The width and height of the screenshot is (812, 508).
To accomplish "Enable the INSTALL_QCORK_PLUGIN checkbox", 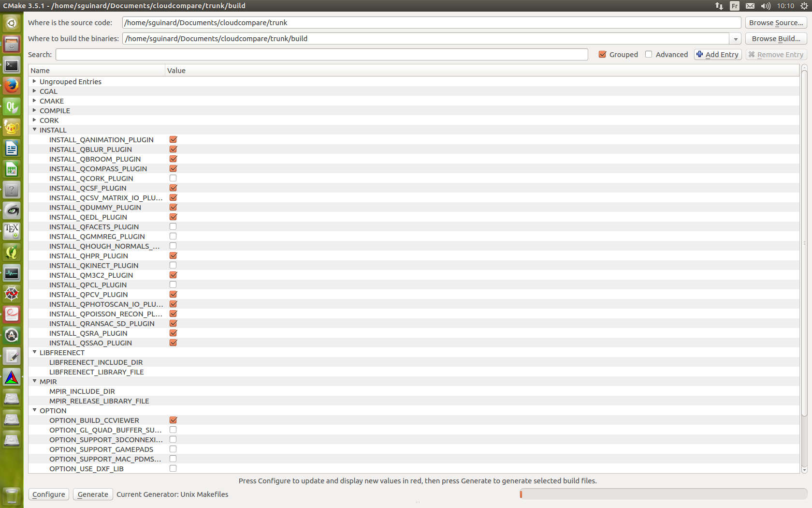I will (173, 179).
